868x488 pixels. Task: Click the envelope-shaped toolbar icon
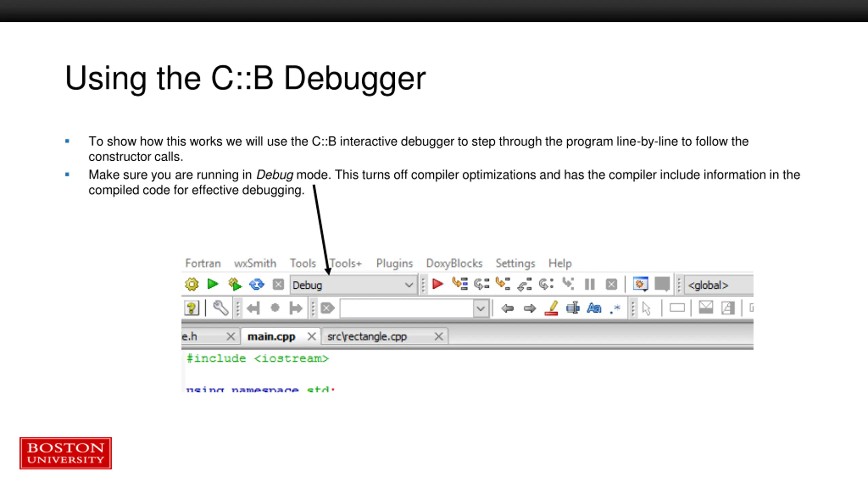point(706,307)
